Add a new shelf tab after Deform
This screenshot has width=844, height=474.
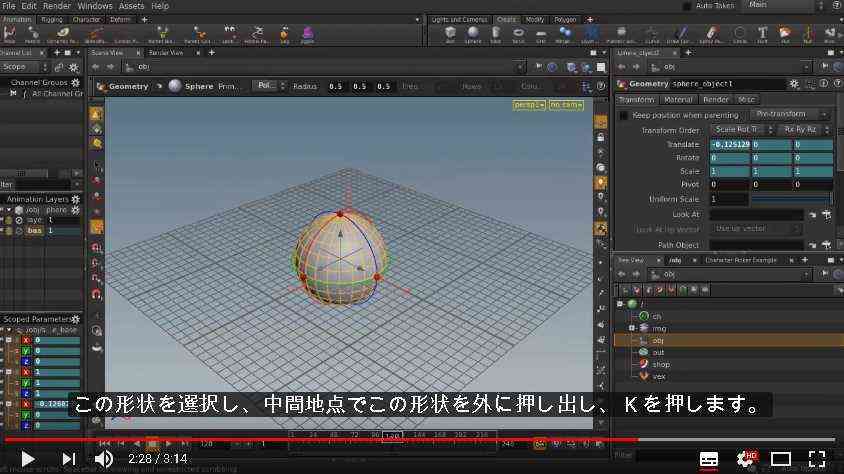pos(144,19)
